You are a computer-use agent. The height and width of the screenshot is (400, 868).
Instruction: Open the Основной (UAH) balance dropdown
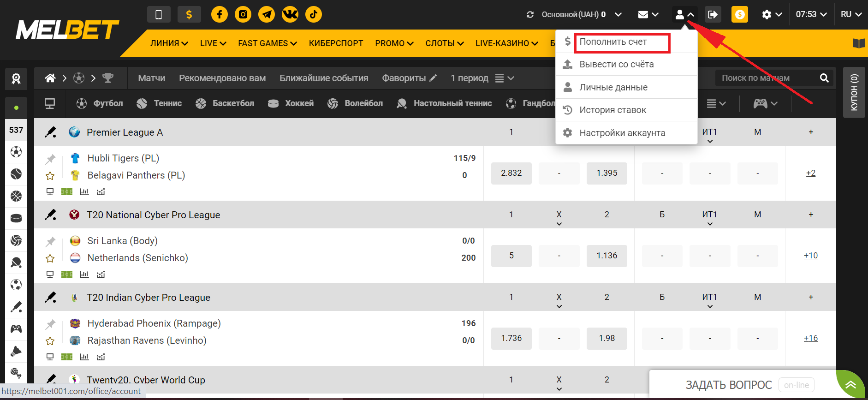click(582, 15)
